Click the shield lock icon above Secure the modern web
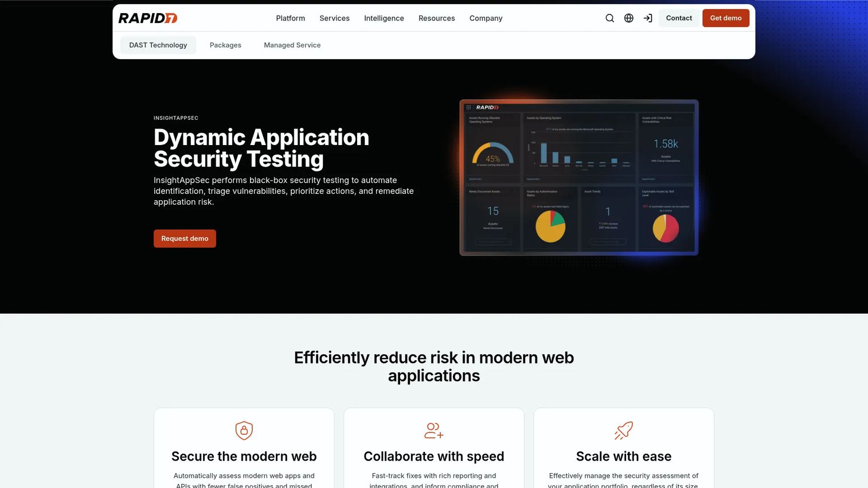 pyautogui.click(x=244, y=431)
